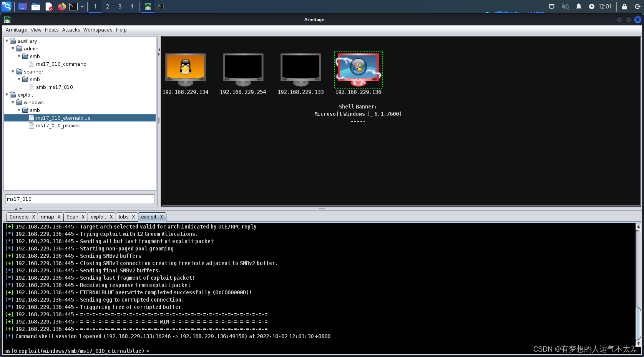Switch to Armitage taskbar window icon
644x357 pixels.
(148, 7)
